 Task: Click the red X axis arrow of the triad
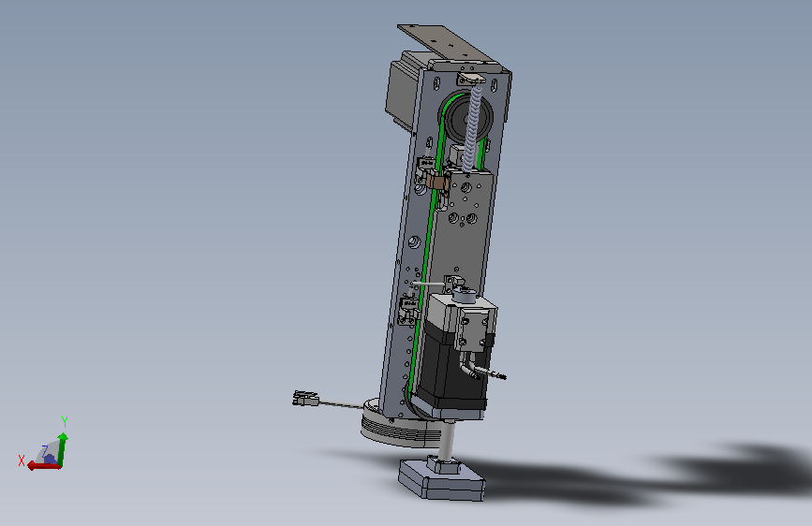(44, 466)
